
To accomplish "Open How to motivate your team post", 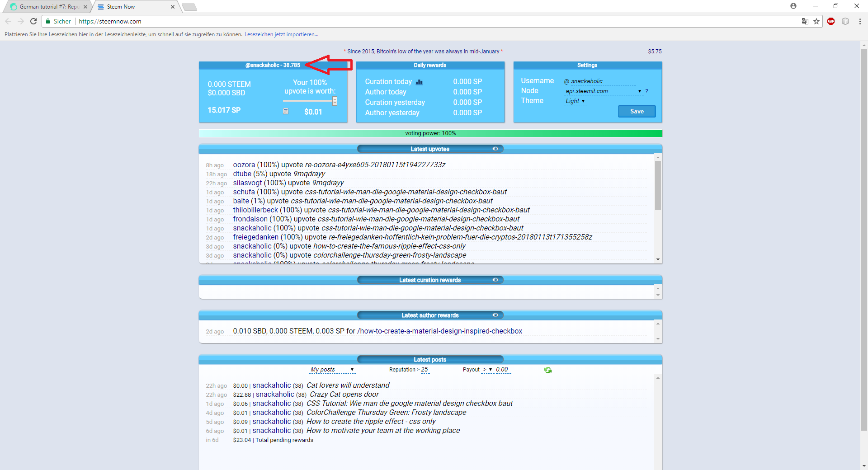I will click(383, 430).
